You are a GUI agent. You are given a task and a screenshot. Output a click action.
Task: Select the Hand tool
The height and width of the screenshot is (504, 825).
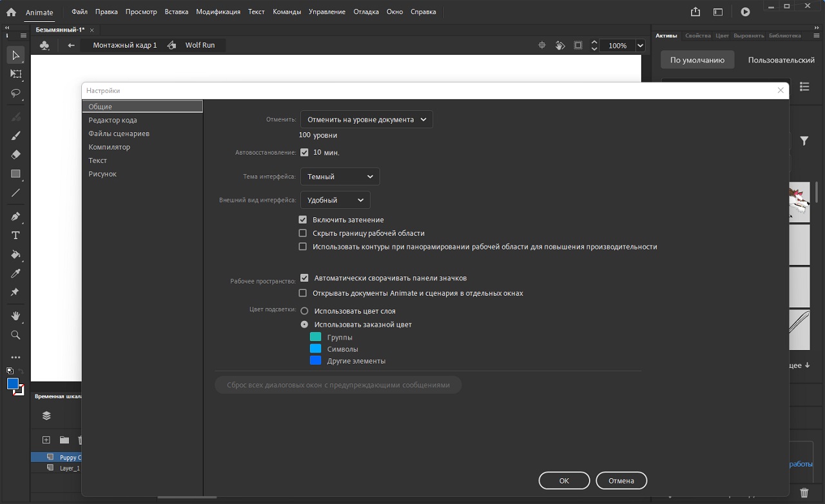pyautogui.click(x=16, y=316)
